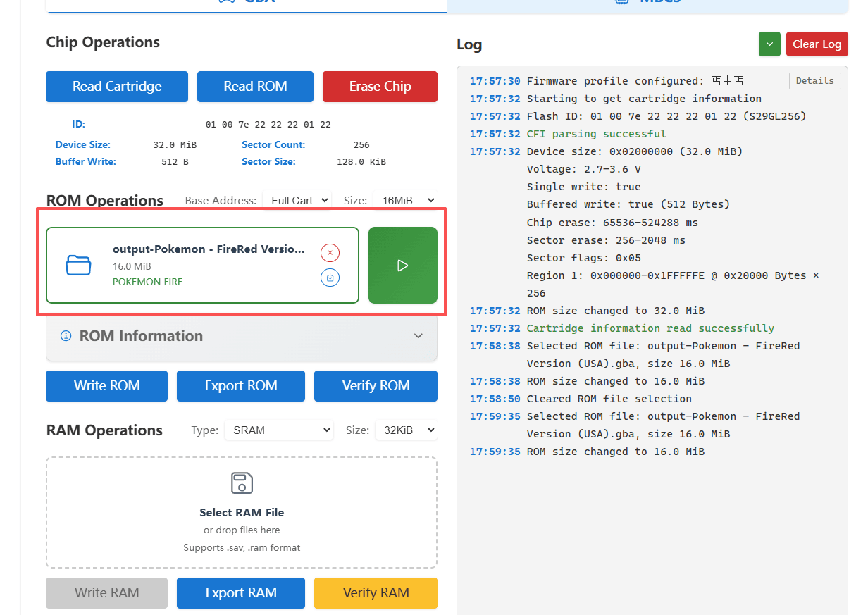Image resolution: width=868 pixels, height=615 pixels.
Task: Click the Select RAM File drop zone
Action: (x=242, y=513)
